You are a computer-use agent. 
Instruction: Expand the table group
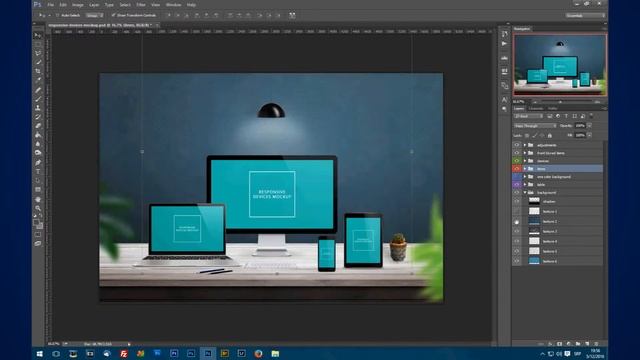point(525,184)
